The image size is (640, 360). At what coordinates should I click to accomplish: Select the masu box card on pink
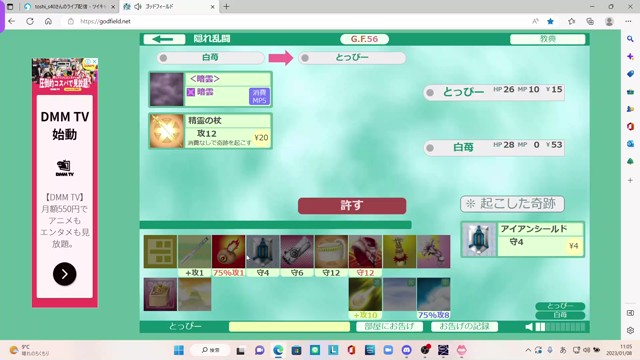coord(160,294)
